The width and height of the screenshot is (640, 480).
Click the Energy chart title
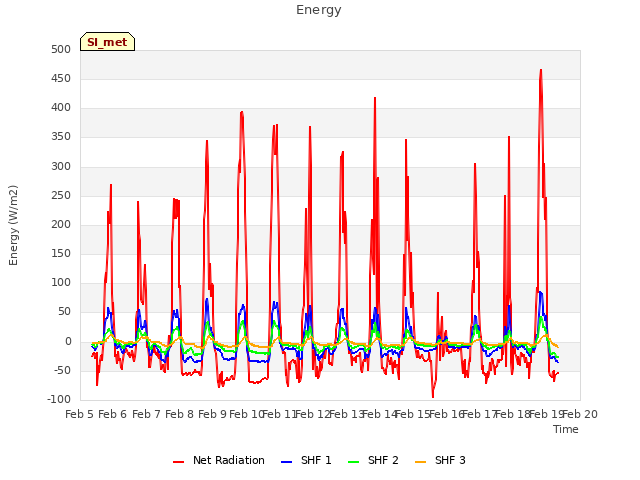pyautogui.click(x=318, y=10)
